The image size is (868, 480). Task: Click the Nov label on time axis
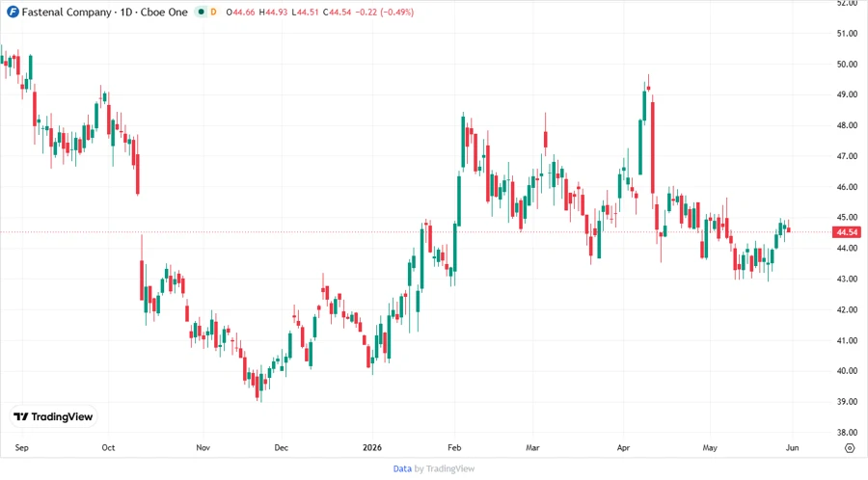click(x=203, y=447)
